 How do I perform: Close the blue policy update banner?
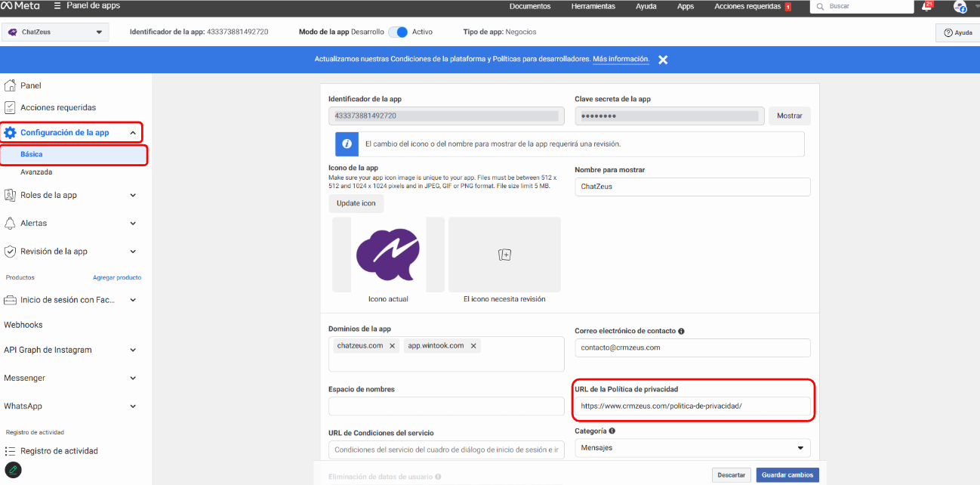tap(663, 60)
